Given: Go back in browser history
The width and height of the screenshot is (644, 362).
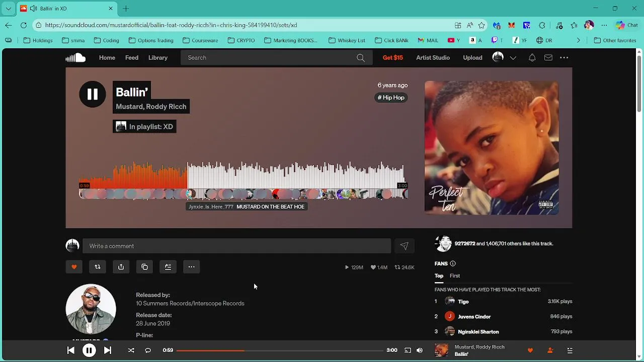Looking at the screenshot, I should point(9,25).
